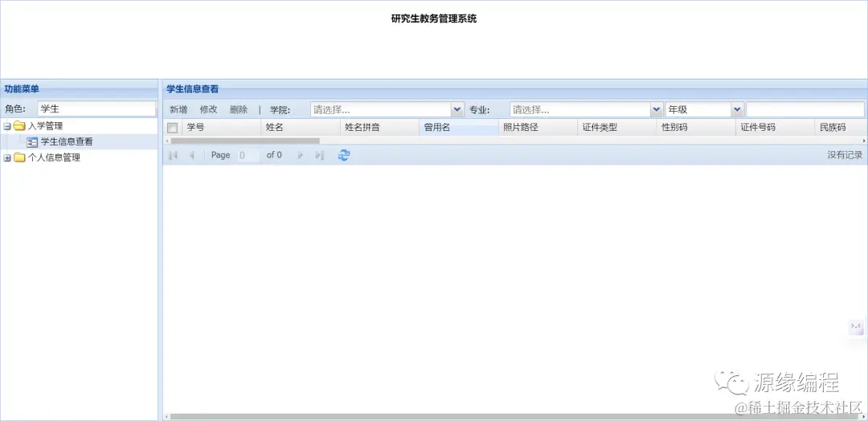Toggle the select-all checkbox in grid header

click(173, 129)
